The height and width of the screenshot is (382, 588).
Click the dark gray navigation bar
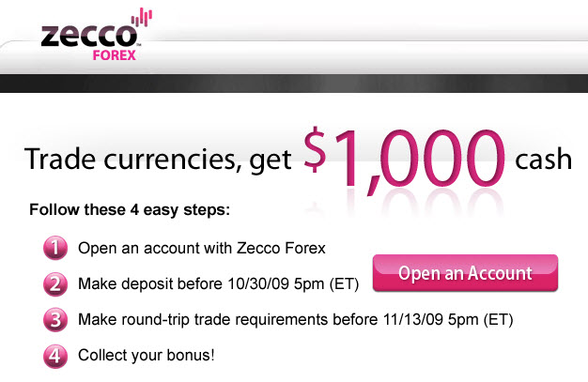pos(294,84)
